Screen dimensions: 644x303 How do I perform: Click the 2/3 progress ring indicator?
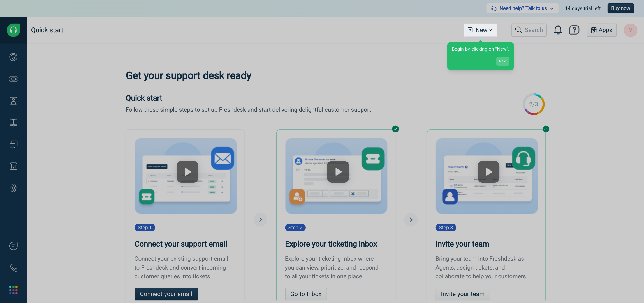click(534, 104)
